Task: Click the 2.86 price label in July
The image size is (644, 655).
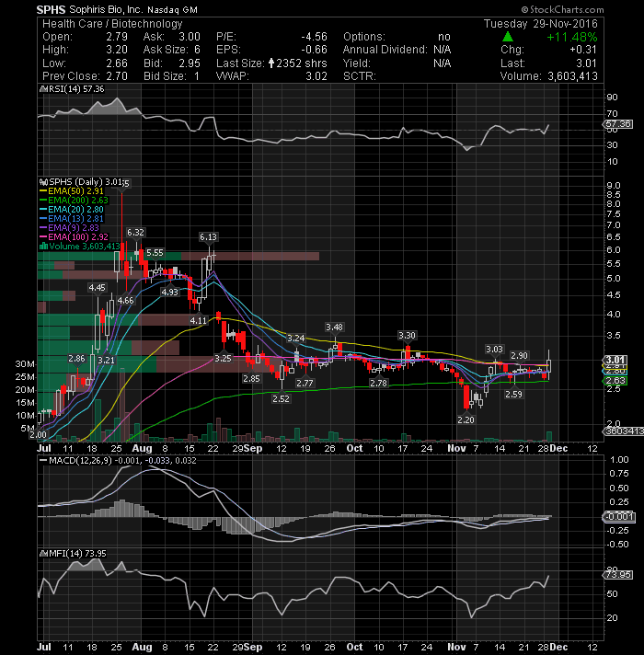Action: tap(76, 359)
